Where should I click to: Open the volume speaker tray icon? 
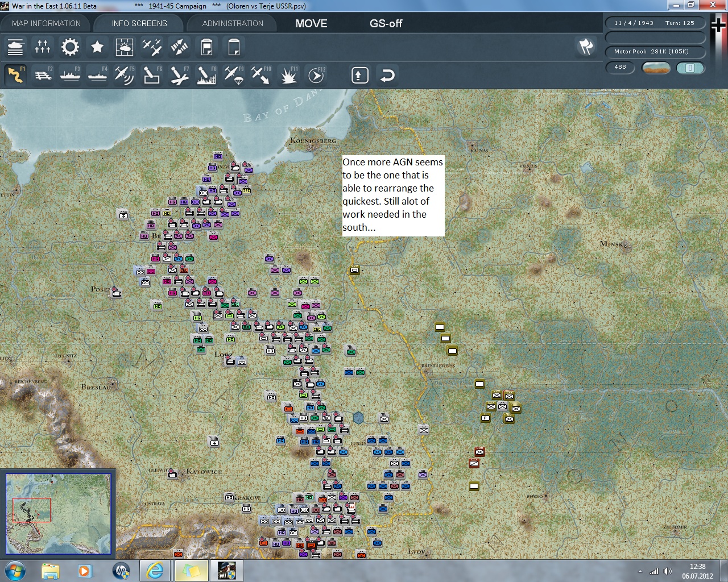coord(668,571)
